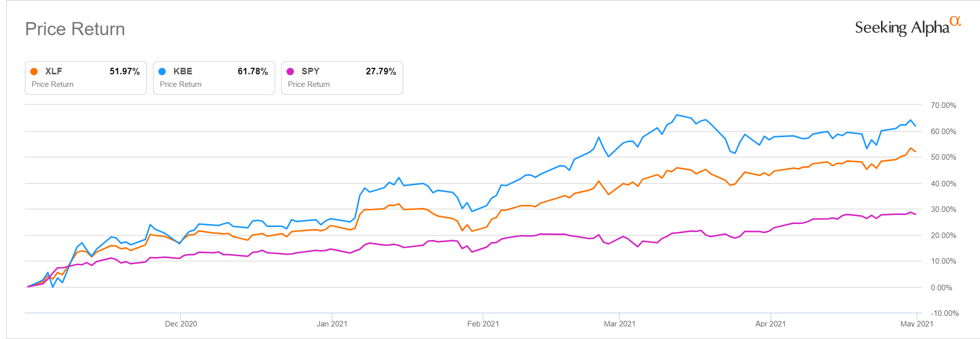Image resolution: width=980 pixels, height=339 pixels.
Task: Click the Seeking Alpha logo text
Action: pyautogui.click(x=902, y=28)
